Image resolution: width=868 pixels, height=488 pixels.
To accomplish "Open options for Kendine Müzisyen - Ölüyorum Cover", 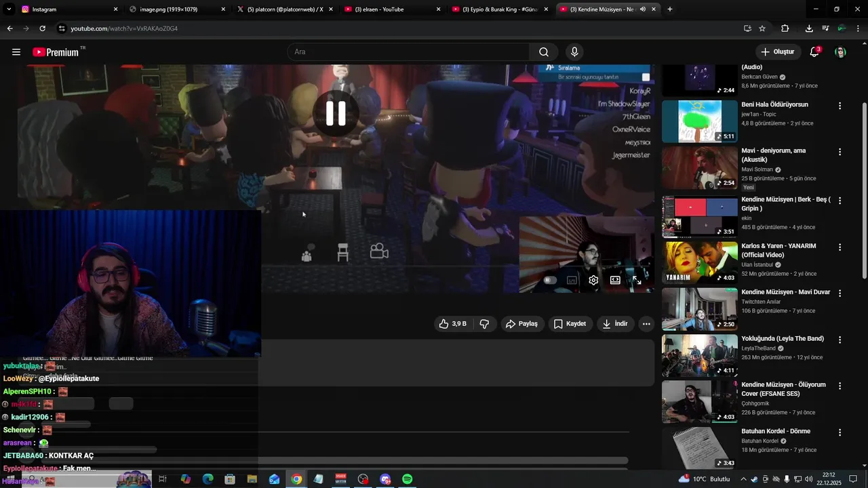I will [840, 386].
